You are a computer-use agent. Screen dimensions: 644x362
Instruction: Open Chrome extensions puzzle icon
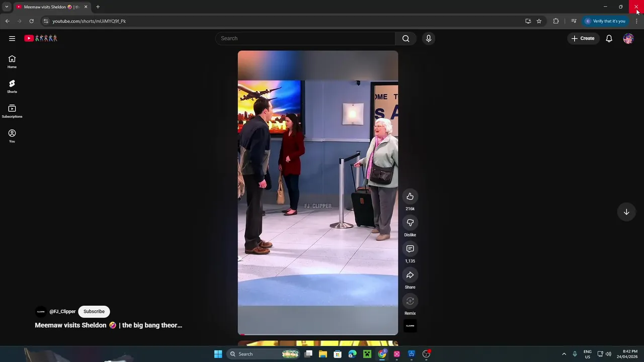pos(556,21)
